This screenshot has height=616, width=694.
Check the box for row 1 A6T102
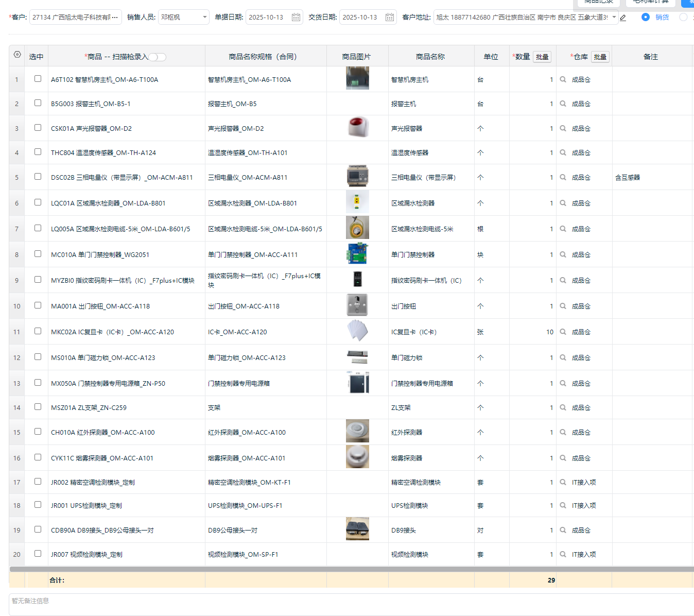coord(38,79)
